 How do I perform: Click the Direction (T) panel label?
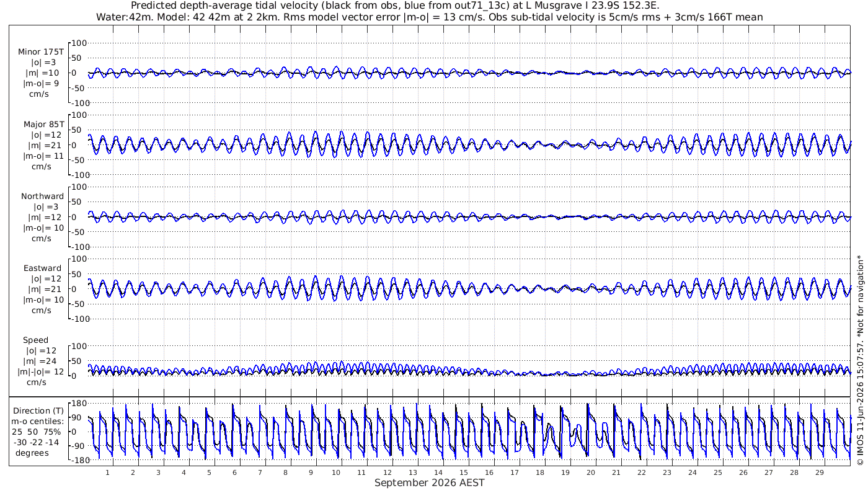(38, 410)
